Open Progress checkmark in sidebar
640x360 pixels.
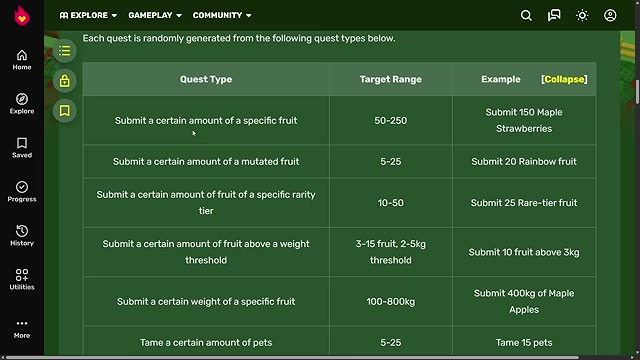[22, 191]
